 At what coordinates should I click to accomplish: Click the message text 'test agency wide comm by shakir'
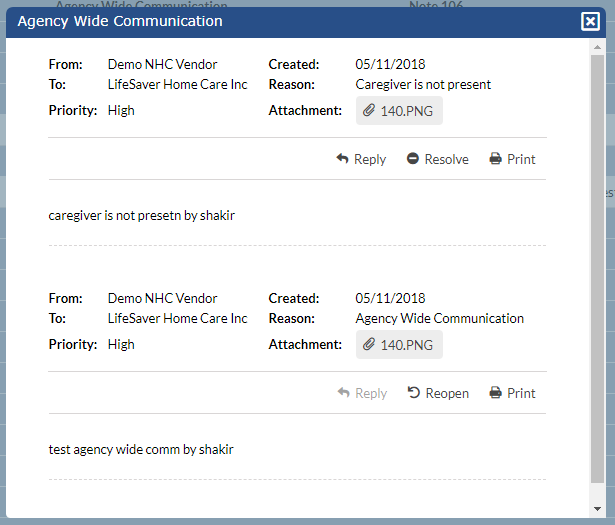[x=141, y=449]
